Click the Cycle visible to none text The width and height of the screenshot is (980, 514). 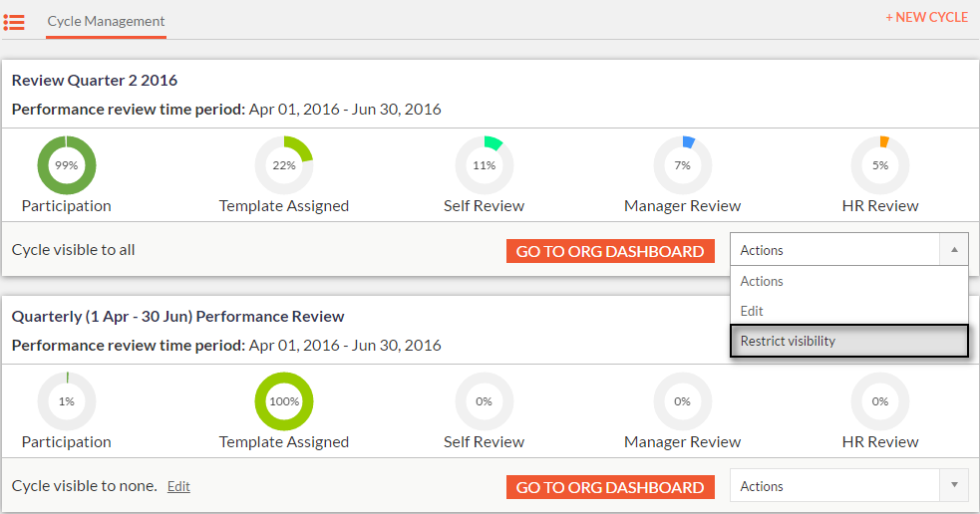tap(85, 486)
